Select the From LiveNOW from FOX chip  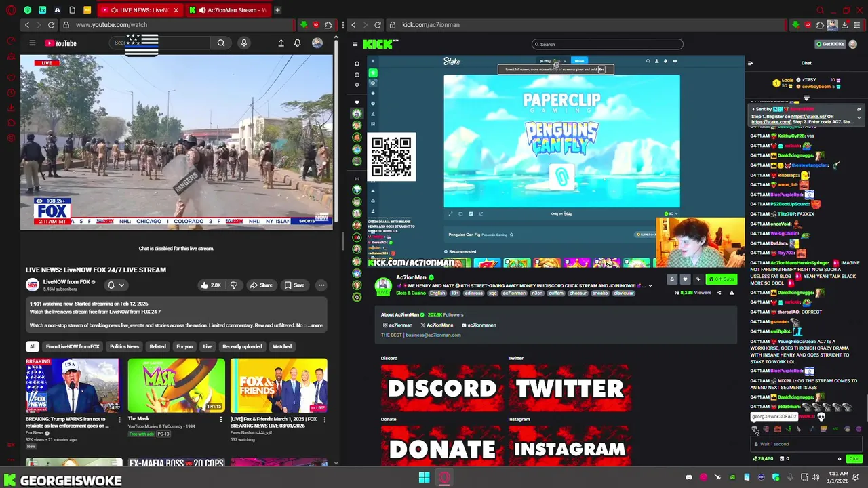pos(73,346)
